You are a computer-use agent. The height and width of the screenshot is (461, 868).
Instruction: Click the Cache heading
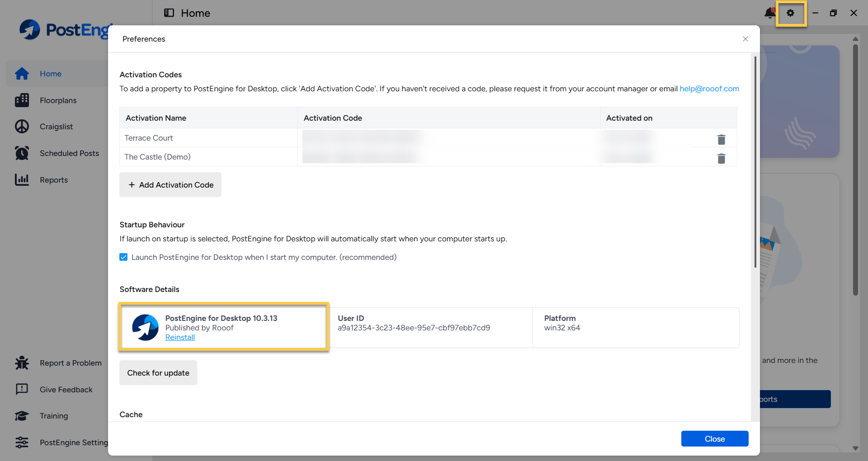(x=131, y=414)
